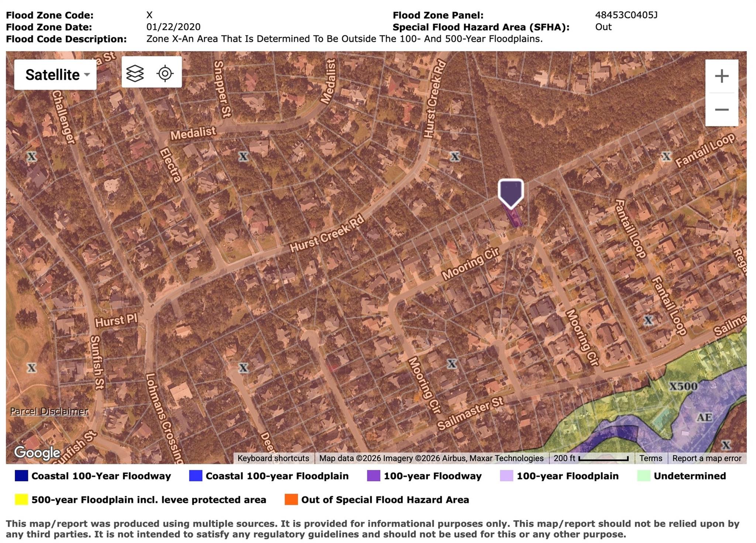Zoom in with the plus button
The image size is (756, 543).
721,76
